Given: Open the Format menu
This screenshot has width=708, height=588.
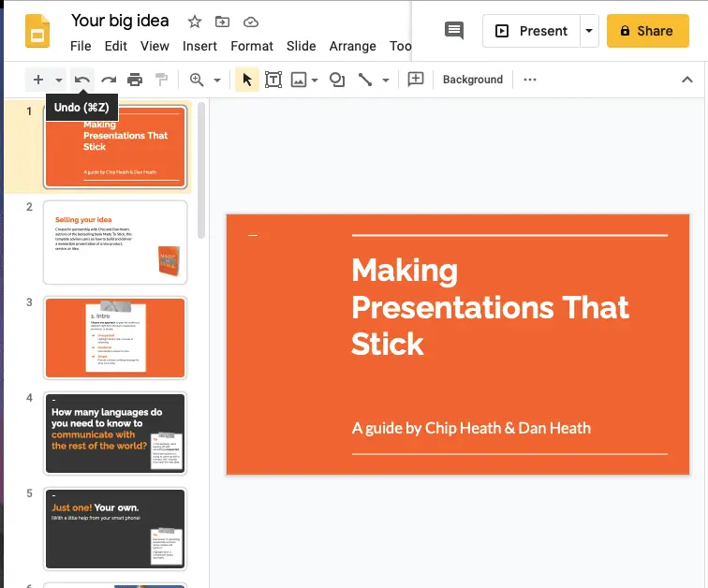Looking at the screenshot, I should coord(252,46).
